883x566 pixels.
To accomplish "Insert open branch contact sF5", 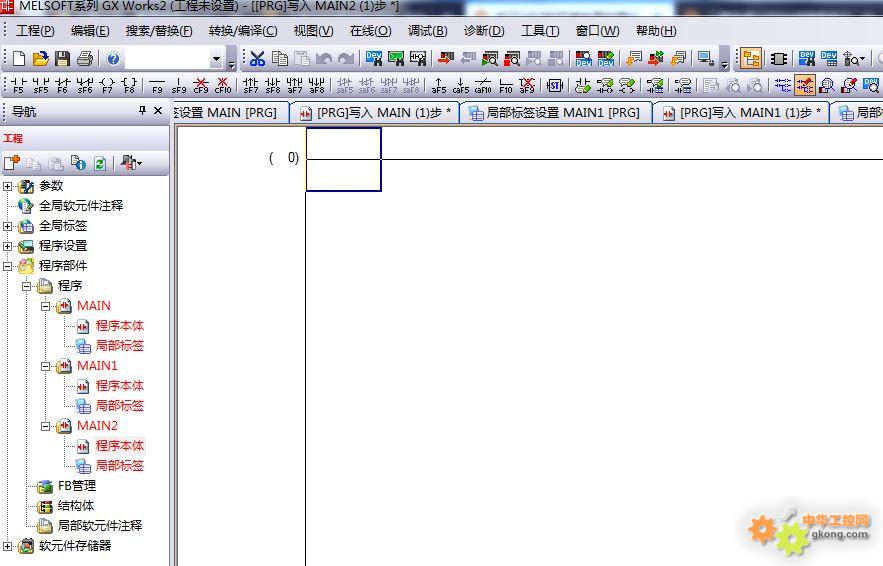I will tap(41, 85).
